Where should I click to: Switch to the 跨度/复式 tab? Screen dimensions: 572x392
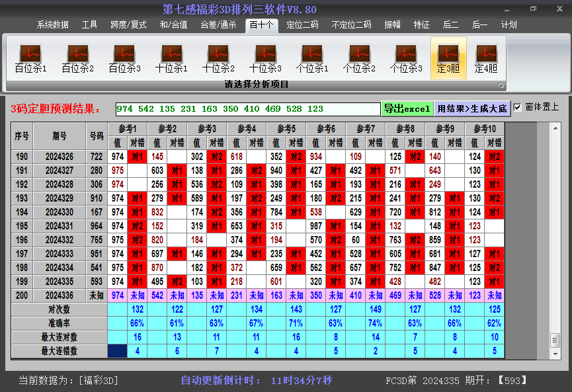tap(128, 25)
